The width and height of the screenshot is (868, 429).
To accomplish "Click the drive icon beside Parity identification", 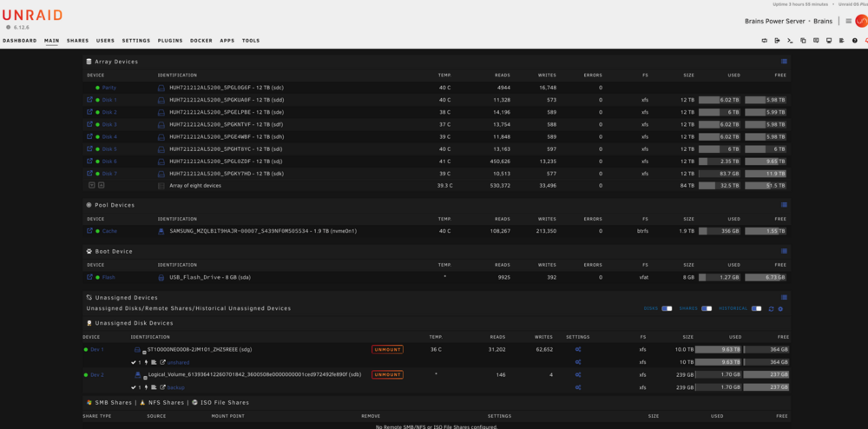I will 161,88.
